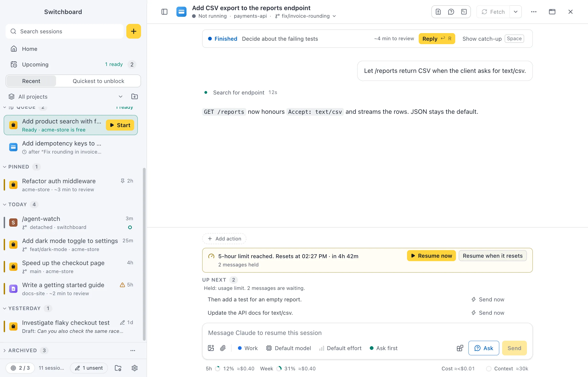Click the 5h usage 12% indicator
This screenshot has height=377, width=588.
230,369
